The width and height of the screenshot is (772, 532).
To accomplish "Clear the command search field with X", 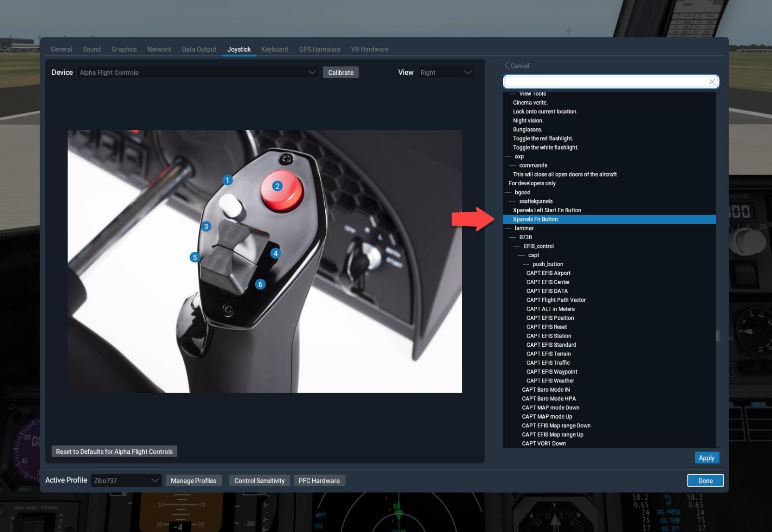I will click(x=712, y=82).
